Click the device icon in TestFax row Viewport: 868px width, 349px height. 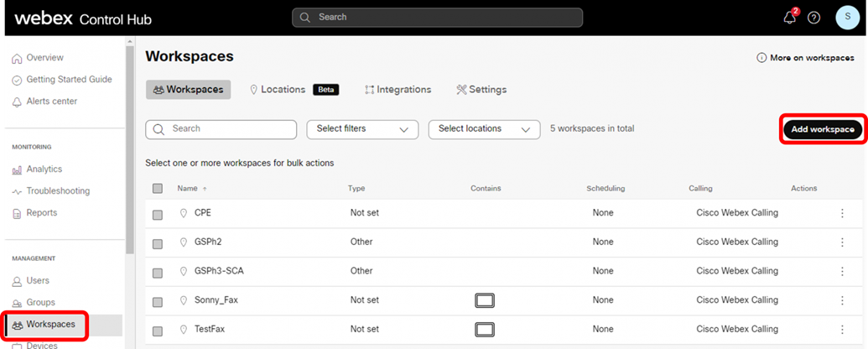[484, 329]
